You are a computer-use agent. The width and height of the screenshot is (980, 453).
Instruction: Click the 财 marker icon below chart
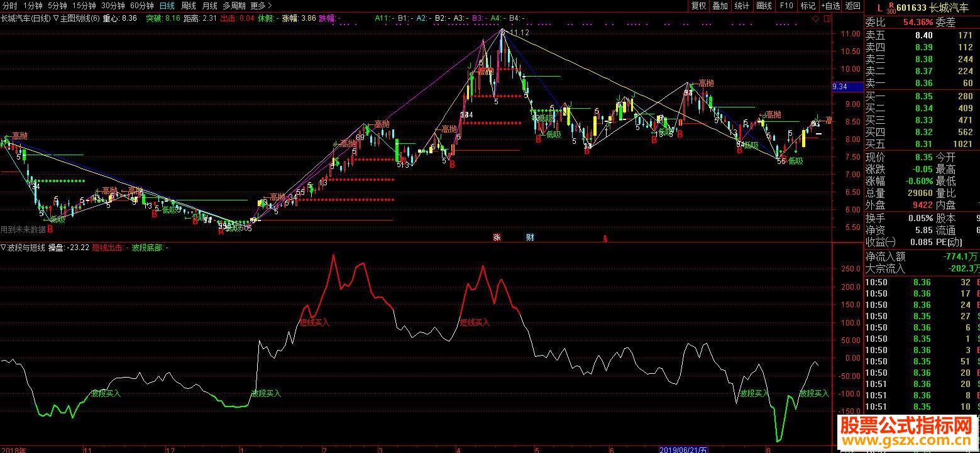pos(530,237)
